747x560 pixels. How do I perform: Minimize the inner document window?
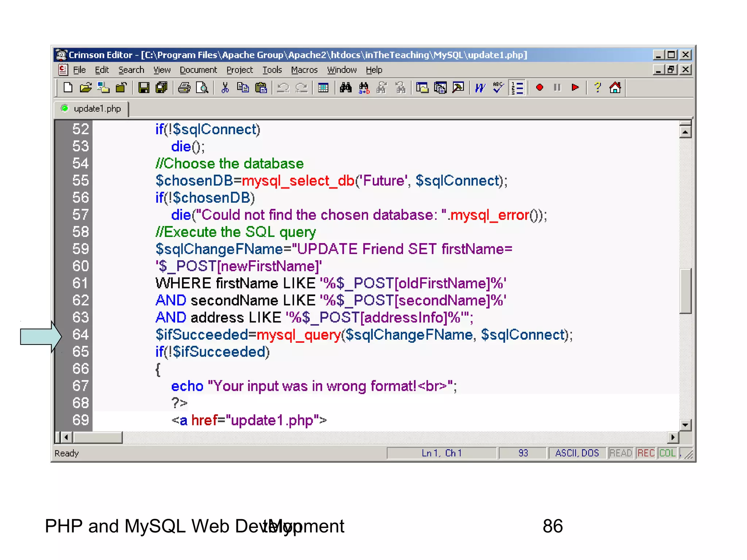point(658,69)
